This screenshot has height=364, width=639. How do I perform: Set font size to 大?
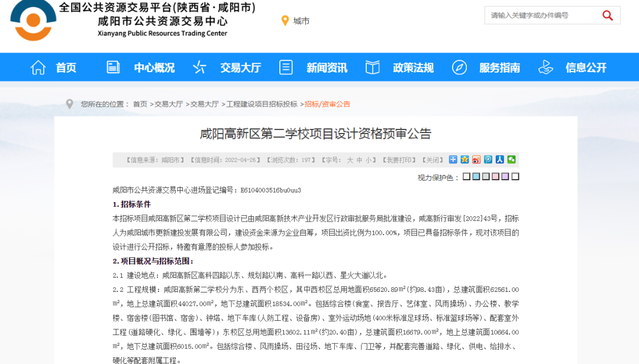[350, 160]
